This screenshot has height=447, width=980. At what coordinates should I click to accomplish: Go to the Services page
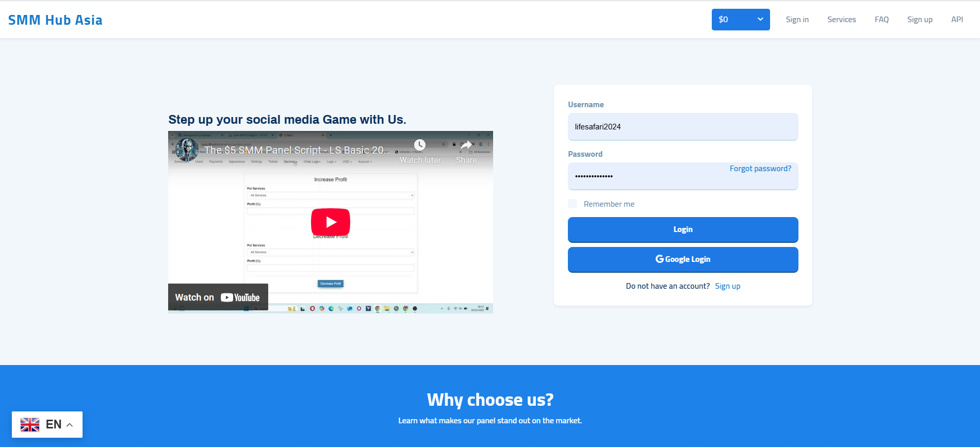point(841,20)
